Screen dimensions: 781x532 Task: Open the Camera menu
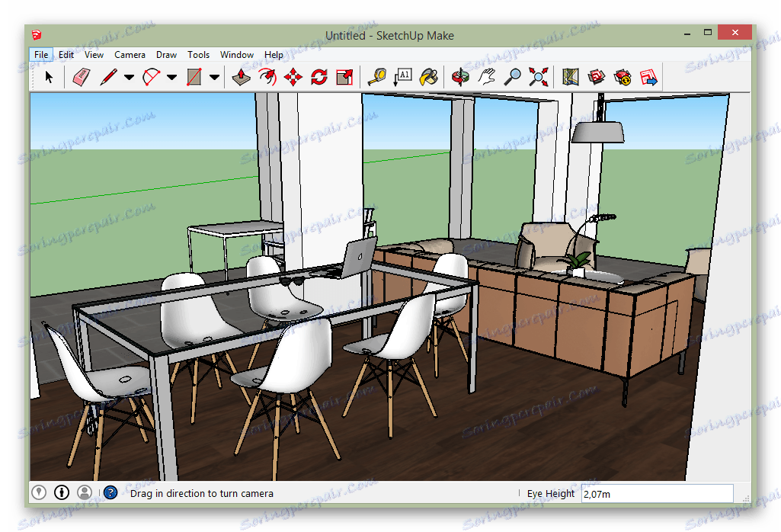tap(130, 55)
